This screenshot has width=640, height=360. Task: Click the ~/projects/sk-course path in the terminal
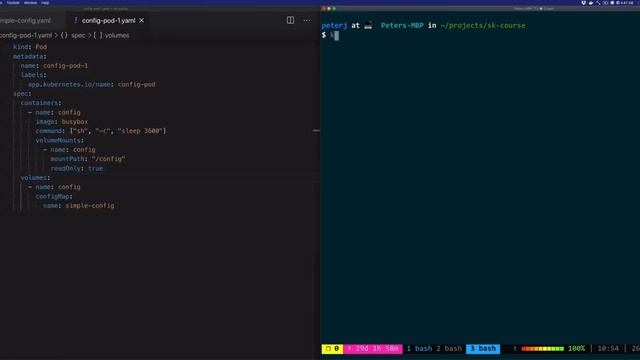click(483, 26)
